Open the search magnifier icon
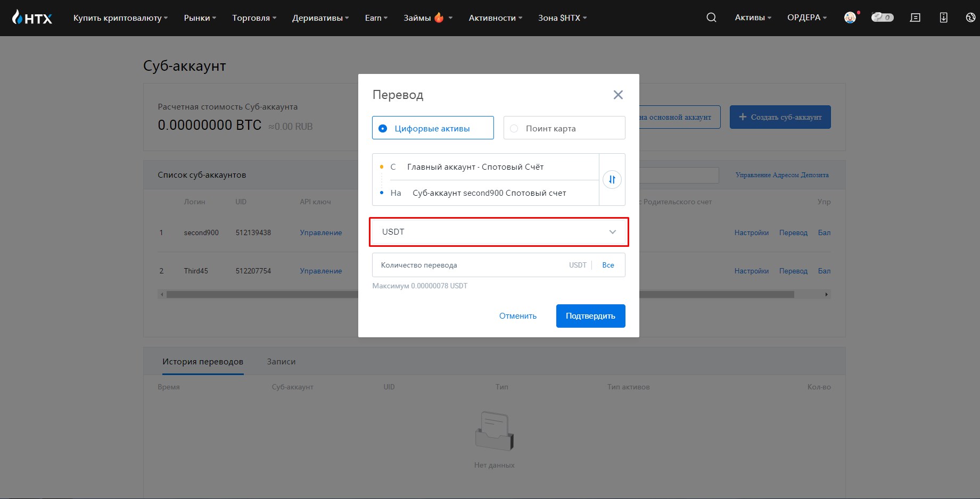Viewport: 980px width, 499px height. pyautogui.click(x=711, y=18)
